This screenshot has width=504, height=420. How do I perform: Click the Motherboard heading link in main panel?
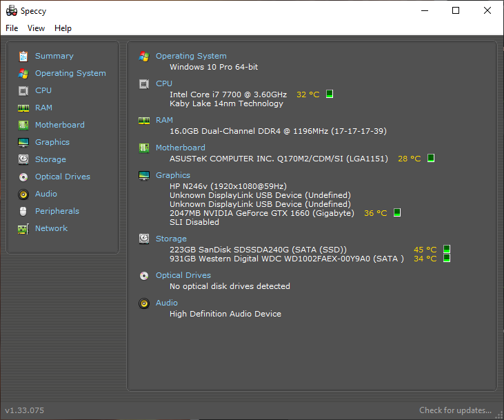click(x=181, y=148)
